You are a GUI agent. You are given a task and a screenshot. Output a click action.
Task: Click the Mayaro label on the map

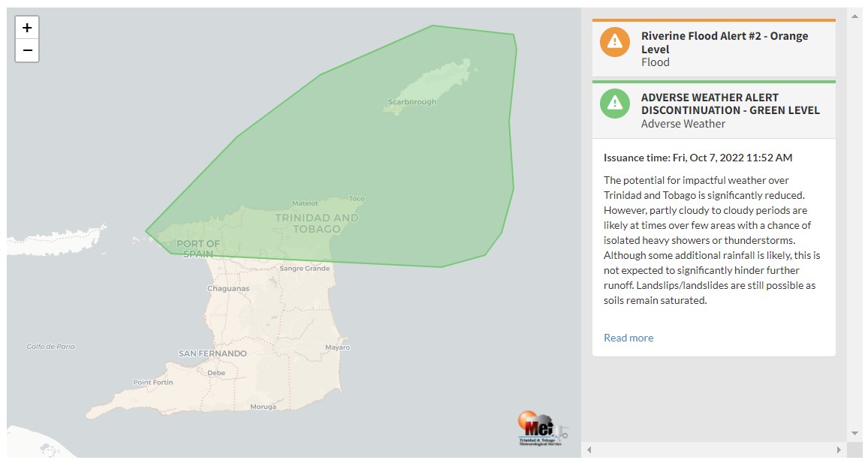tap(338, 347)
